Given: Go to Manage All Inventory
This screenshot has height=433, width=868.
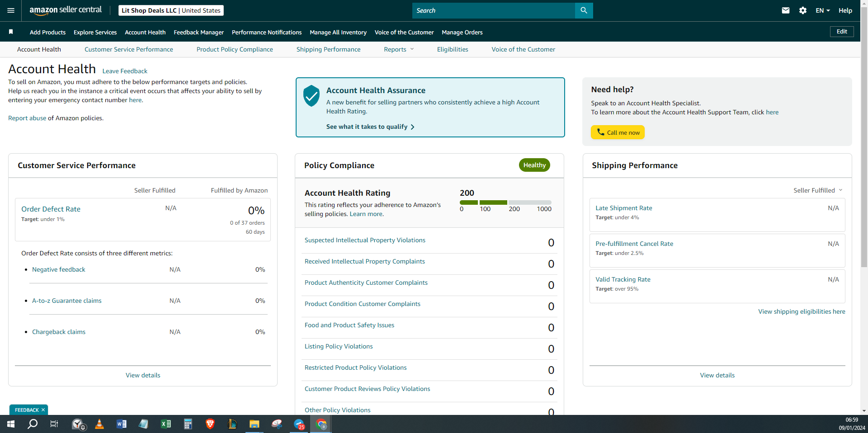Looking at the screenshot, I should pyautogui.click(x=338, y=32).
